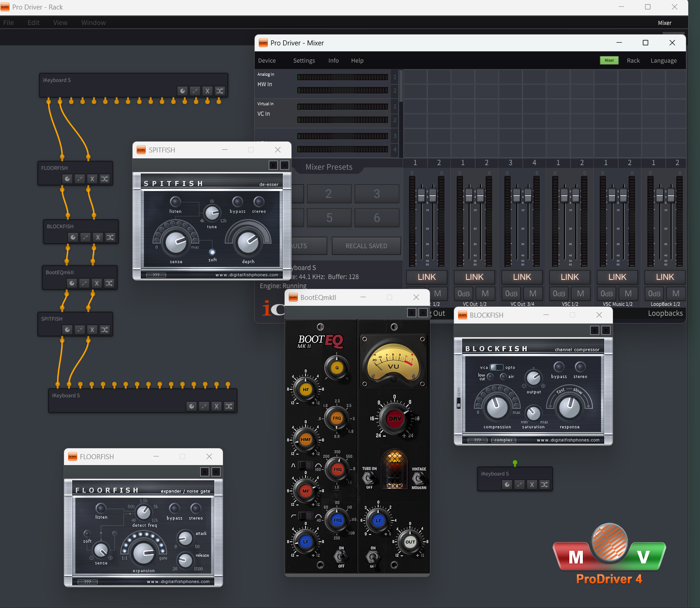
Task: Click the X icon on the FLOORFISH rack module
Action: coord(92,179)
